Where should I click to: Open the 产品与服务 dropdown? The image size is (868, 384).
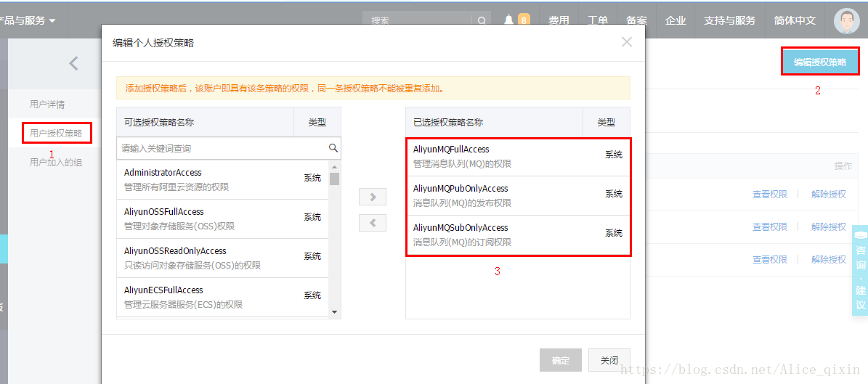[x=28, y=20]
